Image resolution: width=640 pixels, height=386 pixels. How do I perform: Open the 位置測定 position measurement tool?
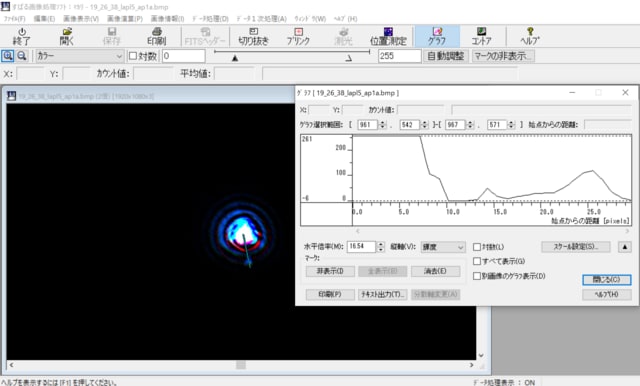(388, 36)
